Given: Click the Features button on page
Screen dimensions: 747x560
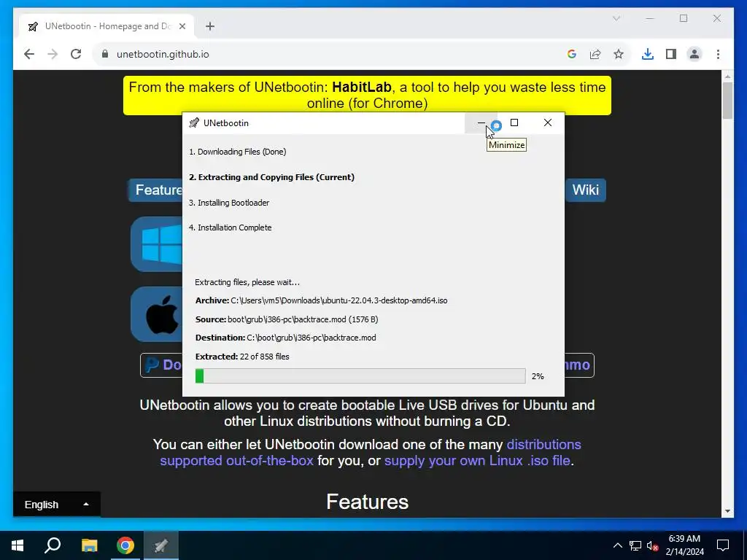Looking at the screenshot, I should tap(156, 190).
